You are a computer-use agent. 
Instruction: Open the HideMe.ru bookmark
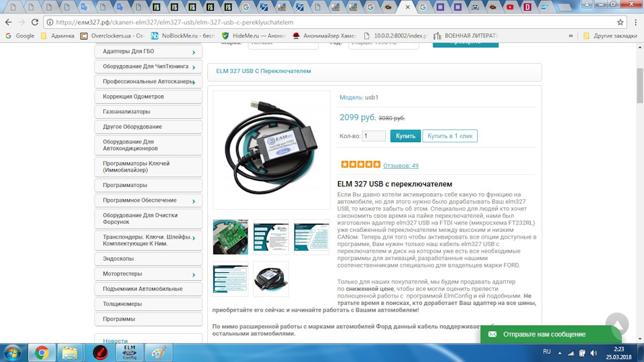pos(254,36)
